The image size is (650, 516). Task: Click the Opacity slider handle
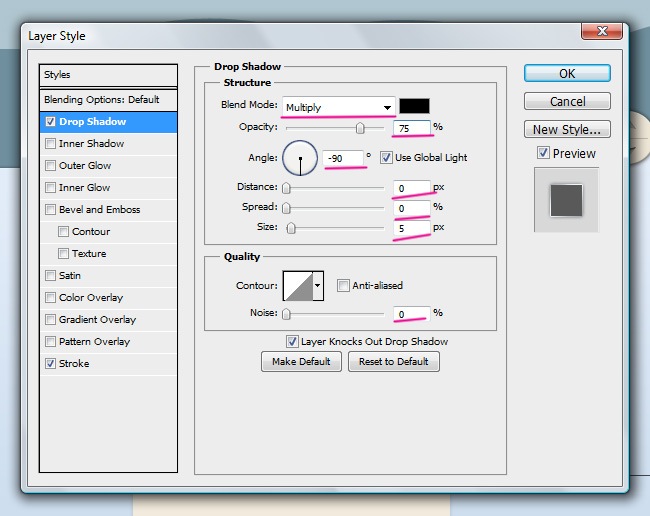pyautogui.click(x=360, y=128)
